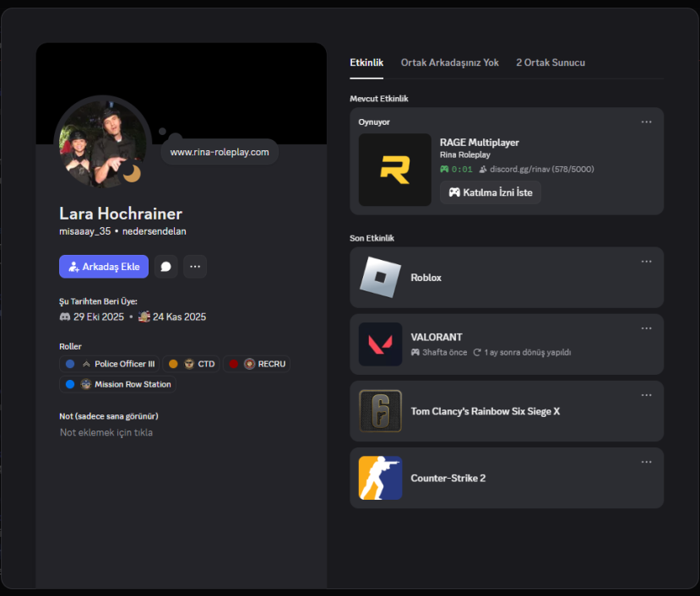Open the Etkinlik tab

[x=366, y=62]
